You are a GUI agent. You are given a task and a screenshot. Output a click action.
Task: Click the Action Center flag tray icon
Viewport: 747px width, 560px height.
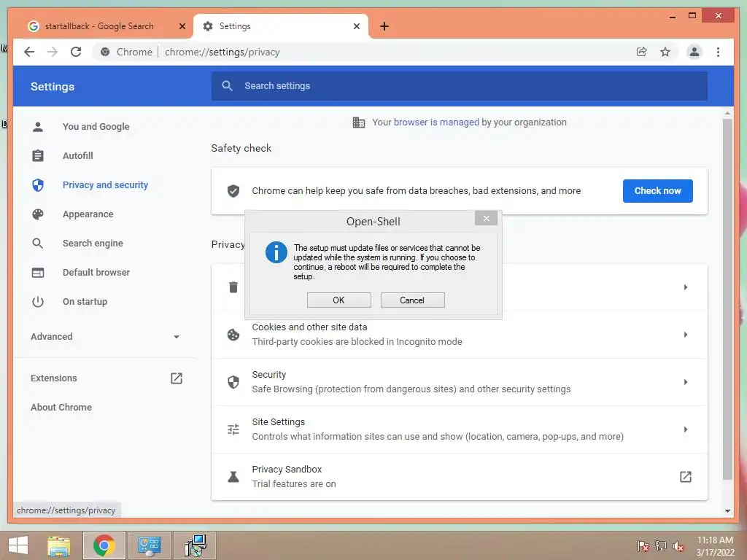[643, 546]
